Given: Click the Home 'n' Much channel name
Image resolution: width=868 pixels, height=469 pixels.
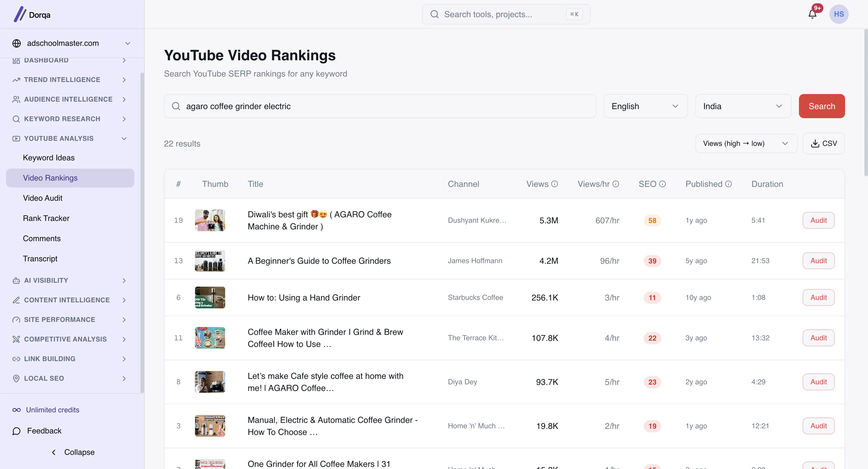Looking at the screenshot, I should (476, 426).
